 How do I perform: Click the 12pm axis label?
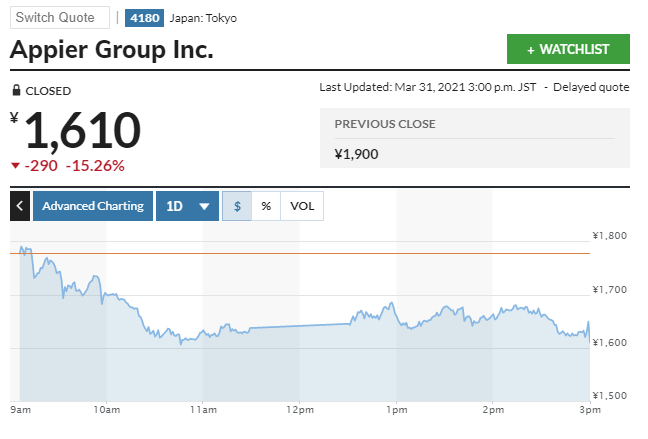pos(300,410)
